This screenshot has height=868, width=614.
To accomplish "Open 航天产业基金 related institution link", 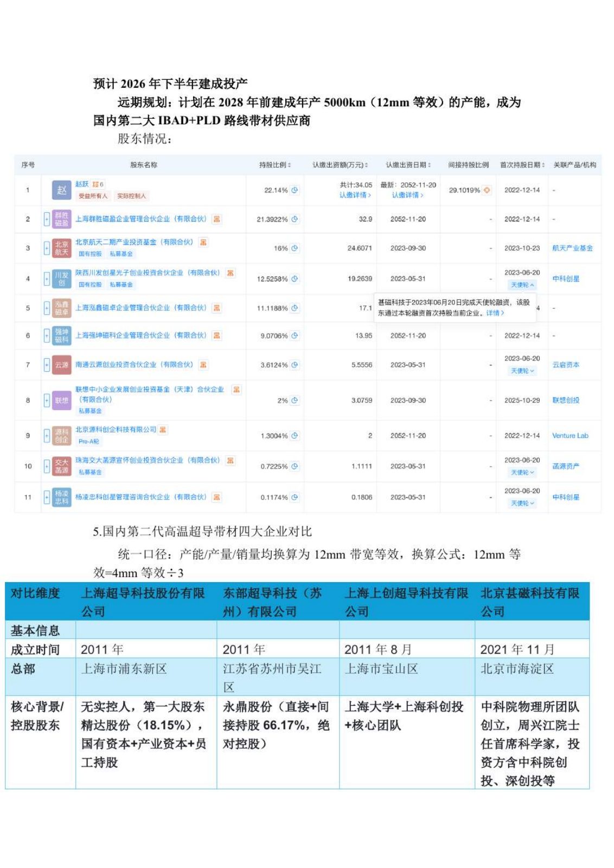I will 572,248.
